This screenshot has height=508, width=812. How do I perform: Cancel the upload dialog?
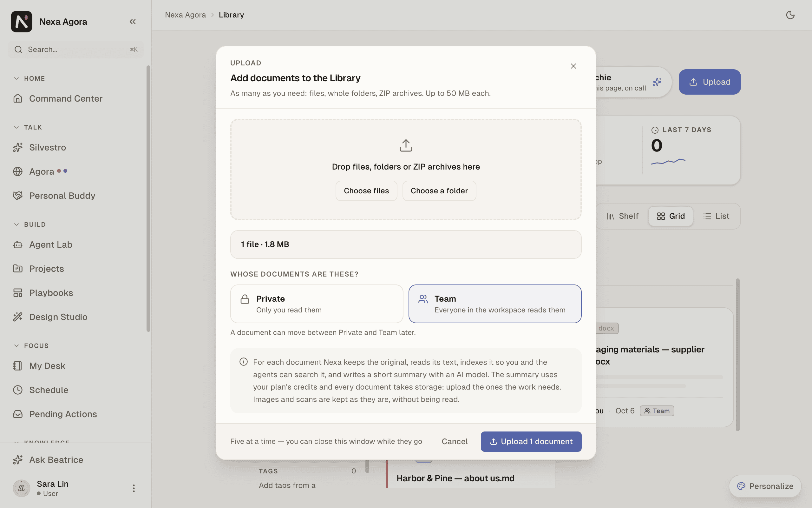[454, 441]
